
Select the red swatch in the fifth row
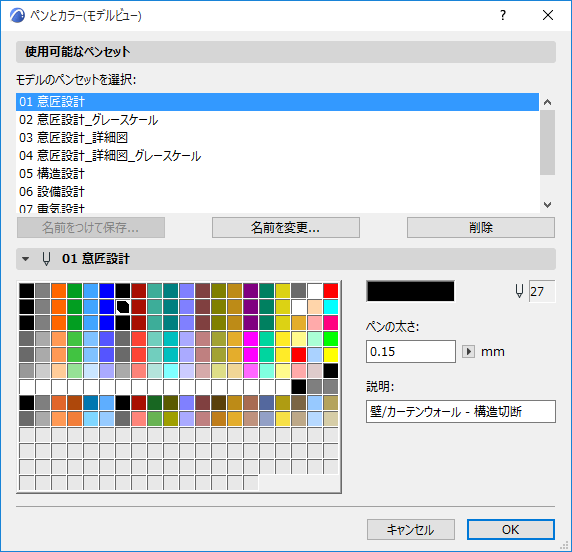(x=298, y=355)
